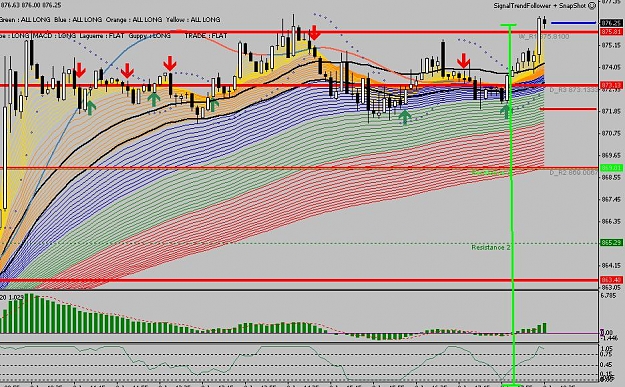This screenshot has width=625, height=387.
Task: Click the Blue : ALL LONG status text
Action: pos(78,20)
